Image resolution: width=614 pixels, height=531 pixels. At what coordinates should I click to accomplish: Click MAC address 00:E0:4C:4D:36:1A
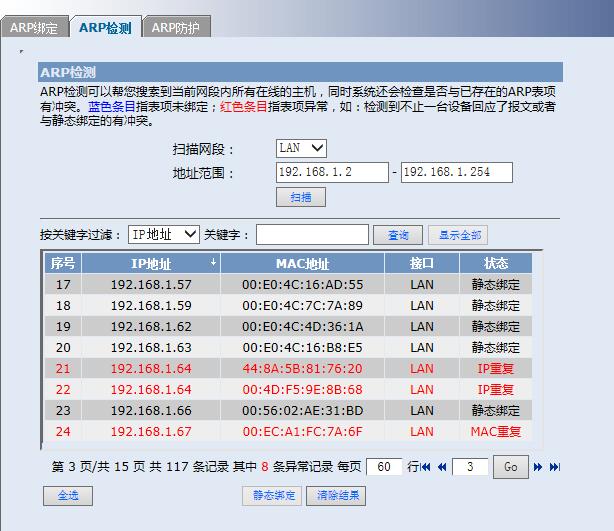[302, 326]
